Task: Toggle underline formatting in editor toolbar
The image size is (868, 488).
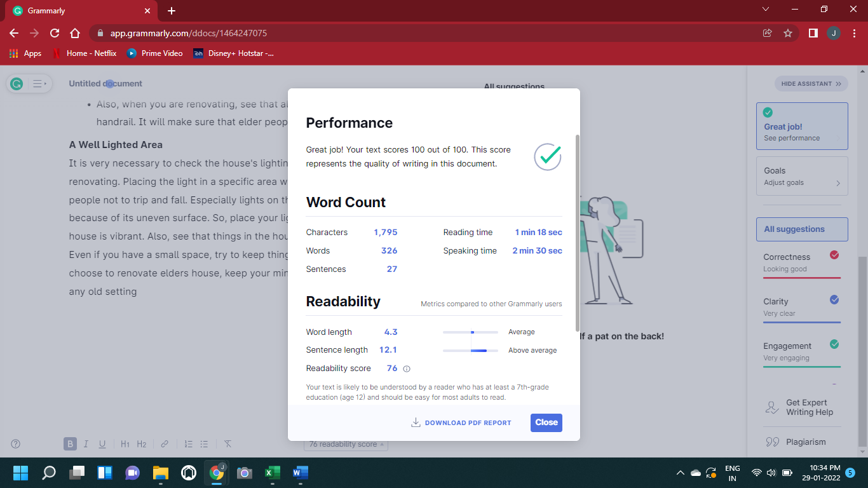Action: pyautogui.click(x=102, y=444)
